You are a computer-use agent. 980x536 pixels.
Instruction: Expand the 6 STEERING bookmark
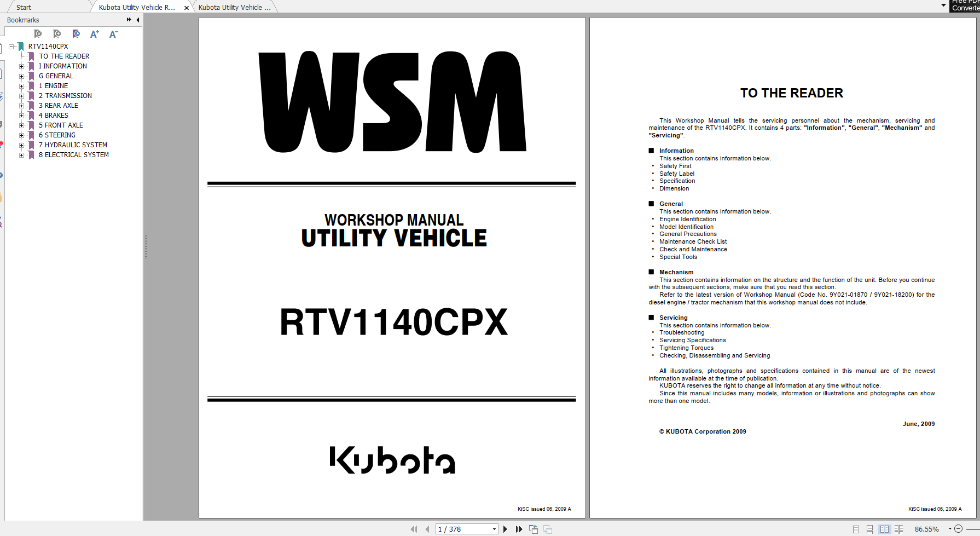click(x=22, y=135)
